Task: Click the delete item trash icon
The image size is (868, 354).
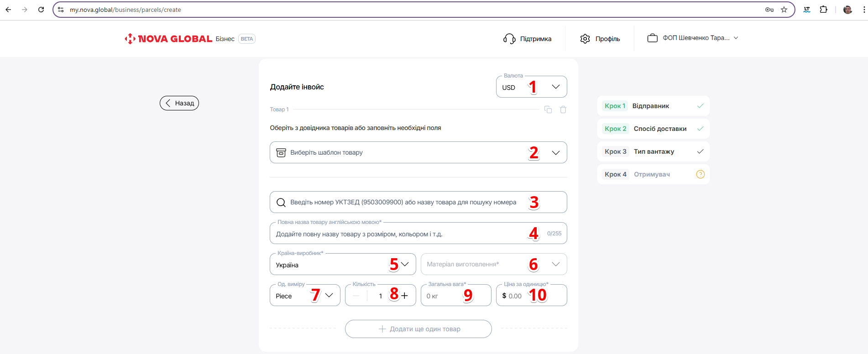Action: (x=563, y=109)
